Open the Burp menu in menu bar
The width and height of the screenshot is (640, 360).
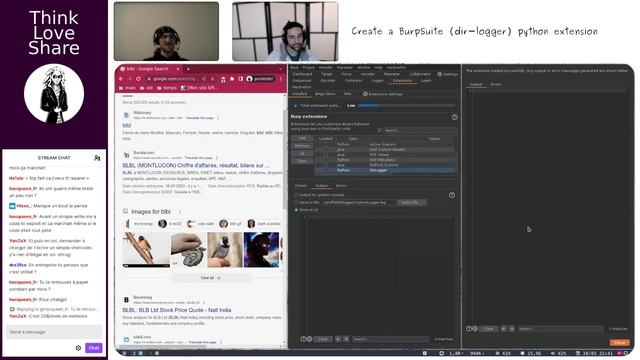[x=294, y=68]
